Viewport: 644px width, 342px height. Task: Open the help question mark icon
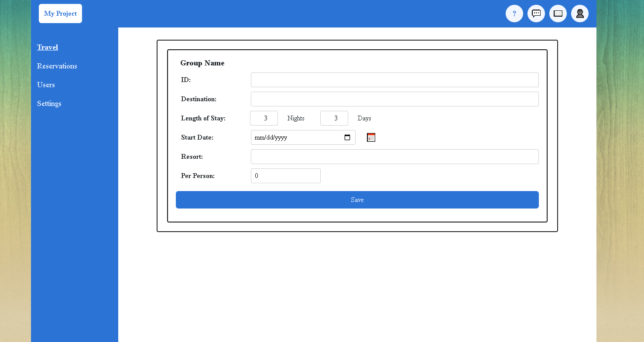[x=514, y=14]
